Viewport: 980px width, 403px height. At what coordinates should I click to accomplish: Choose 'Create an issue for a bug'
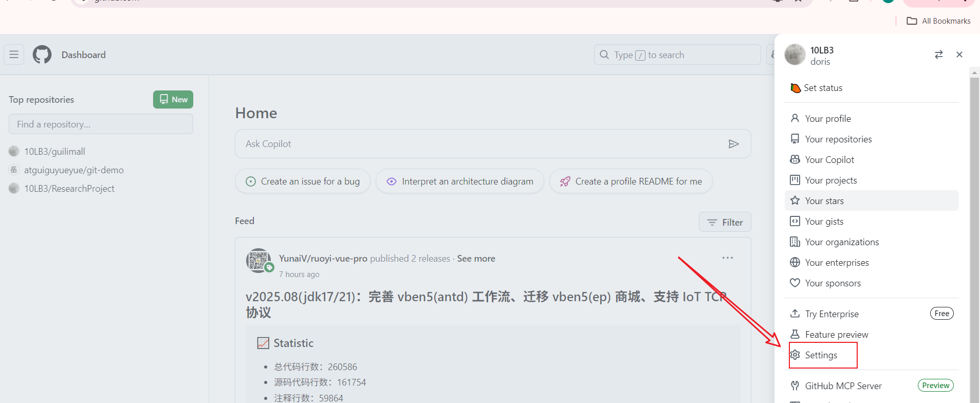coord(303,181)
